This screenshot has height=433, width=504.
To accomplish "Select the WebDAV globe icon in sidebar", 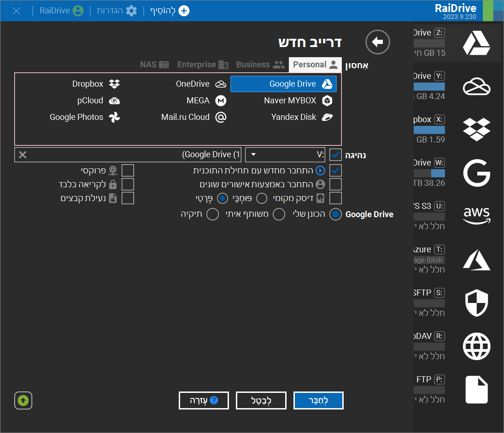I will (476, 345).
